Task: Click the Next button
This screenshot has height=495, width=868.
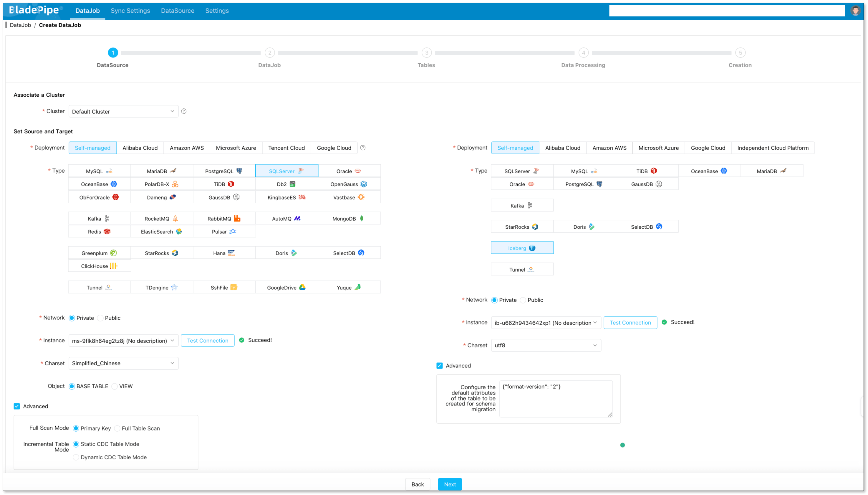Action: click(x=449, y=484)
